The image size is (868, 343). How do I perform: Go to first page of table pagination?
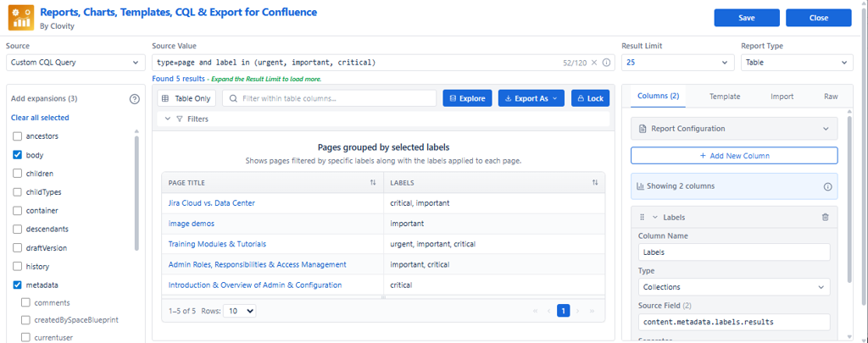[x=536, y=311]
